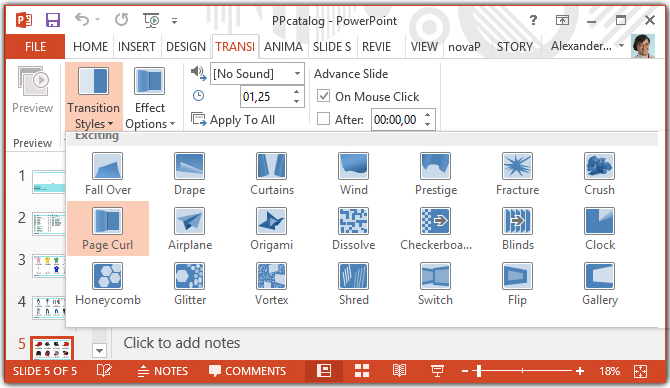Image resolution: width=670 pixels, height=388 pixels.
Task: Apply the Checkerboard transition
Action: [436, 229]
